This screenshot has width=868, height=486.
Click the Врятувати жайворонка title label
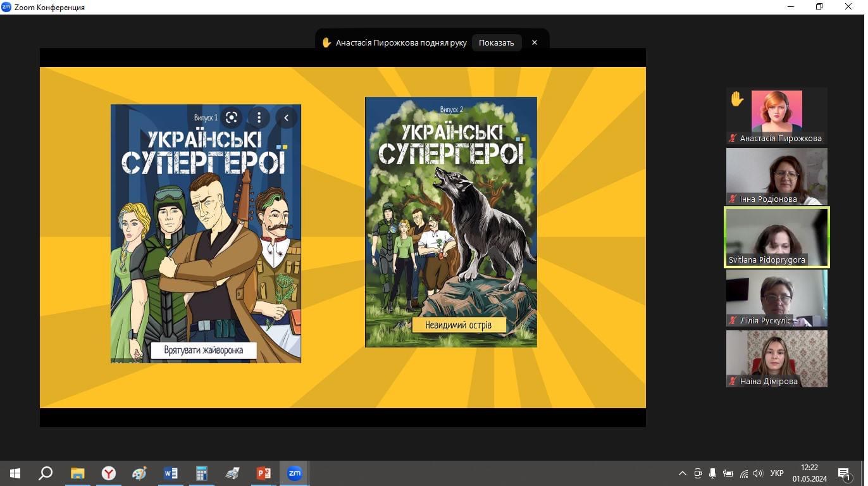(x=204, y=351)
